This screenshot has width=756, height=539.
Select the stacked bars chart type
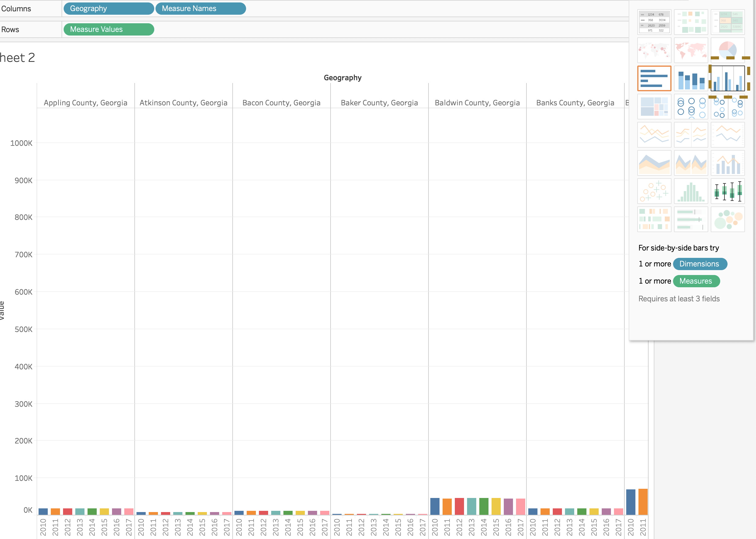pyautogui.click(x=691, y=79)
